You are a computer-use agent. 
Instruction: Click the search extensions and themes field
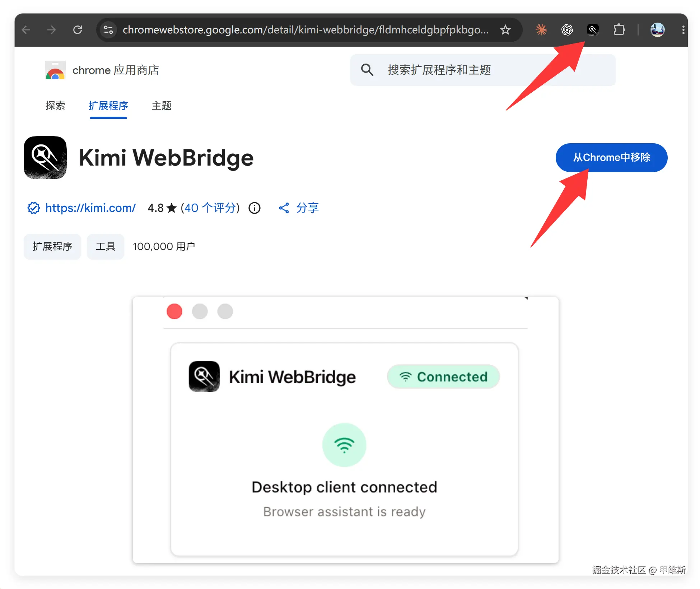pyautogui.click(x=483, y=70)
